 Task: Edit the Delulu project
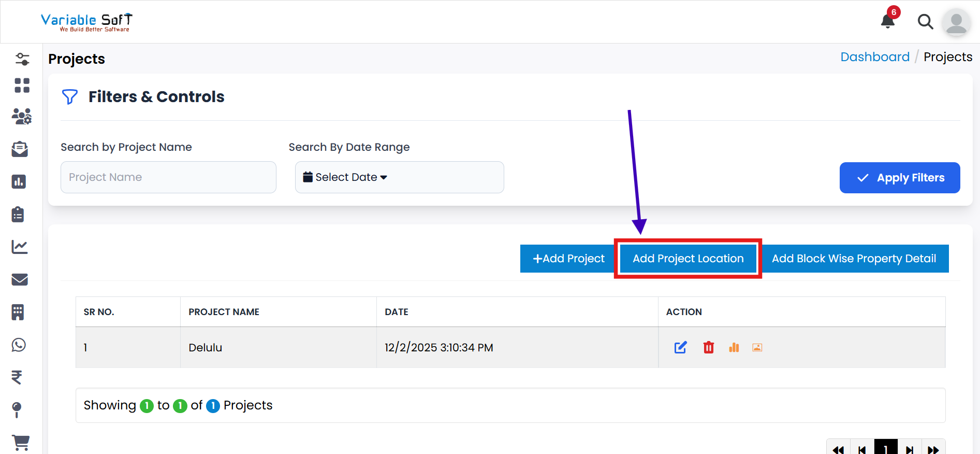(680, 347)
